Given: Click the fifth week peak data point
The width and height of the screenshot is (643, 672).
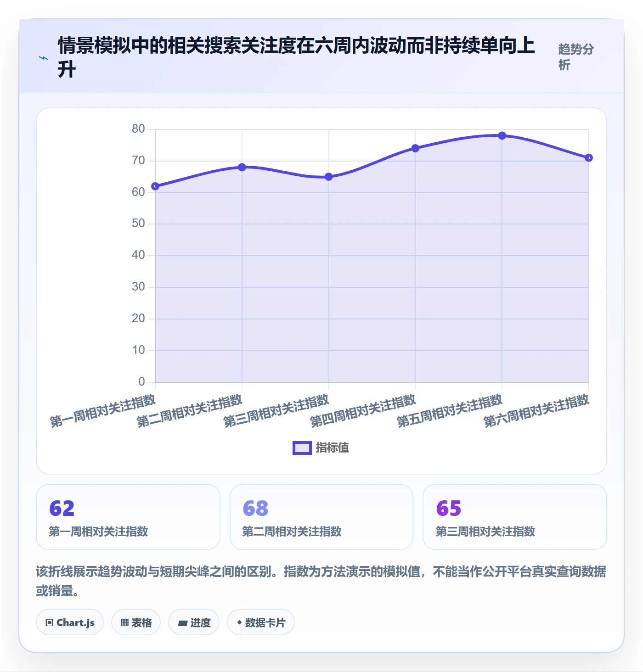Looking at the screenshot, I should tap(502, 135).
